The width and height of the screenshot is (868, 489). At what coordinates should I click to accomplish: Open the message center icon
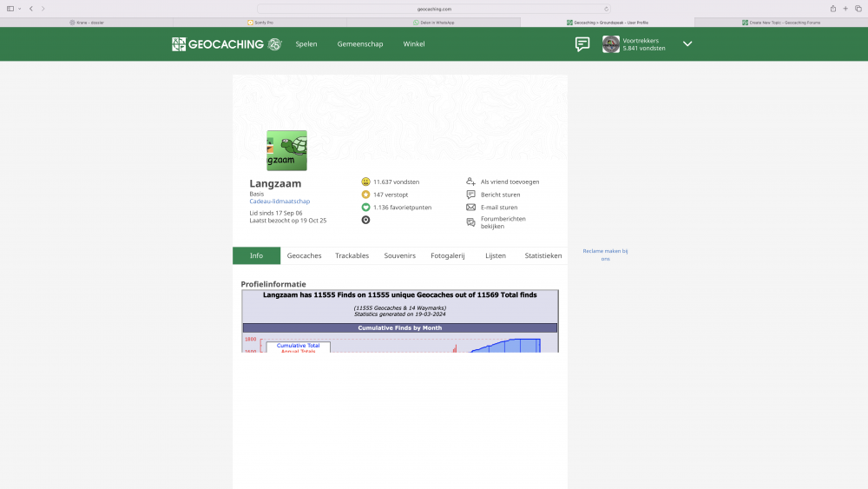(x=582, y=44)
